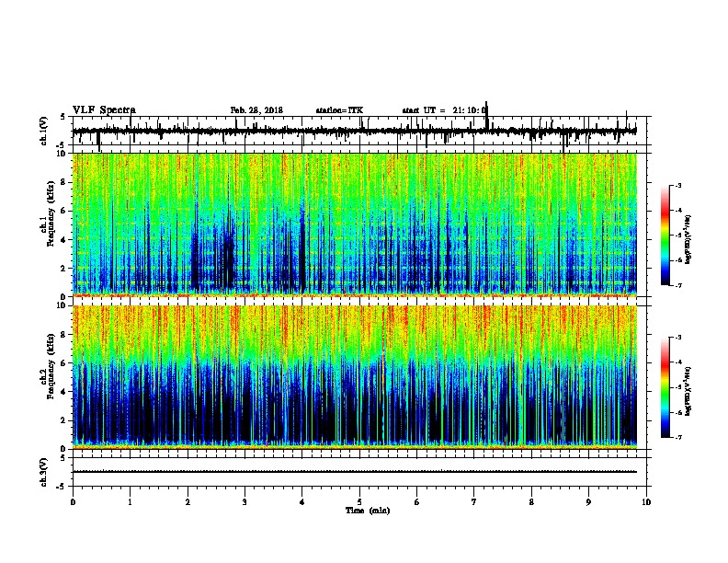Click the "station=ITK" header label

339,110
